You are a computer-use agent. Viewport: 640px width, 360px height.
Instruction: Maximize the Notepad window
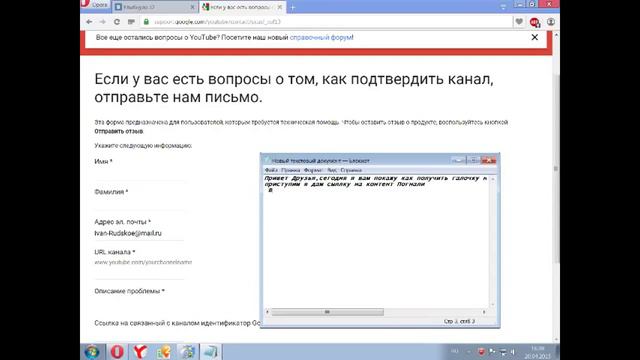coord(473,160)
